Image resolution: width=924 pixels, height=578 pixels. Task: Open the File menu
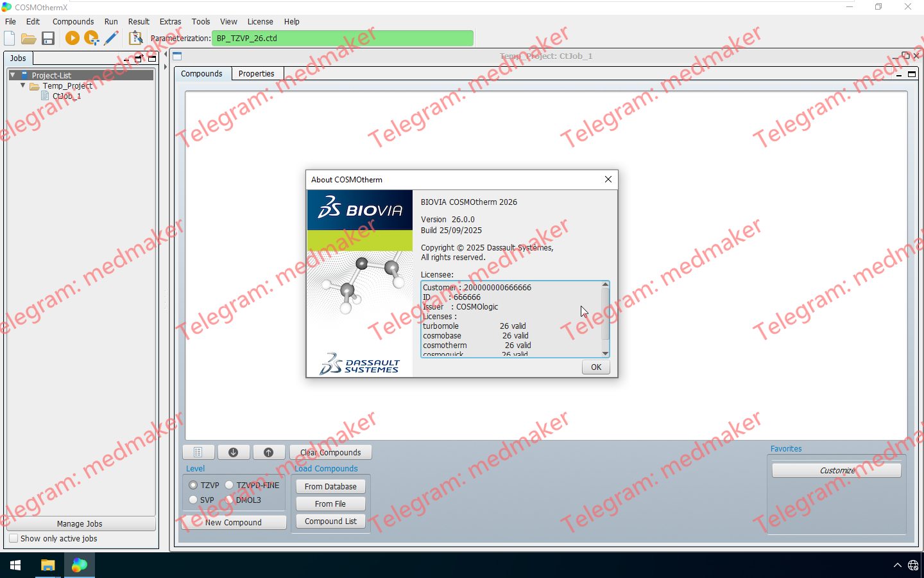[10, 21]
